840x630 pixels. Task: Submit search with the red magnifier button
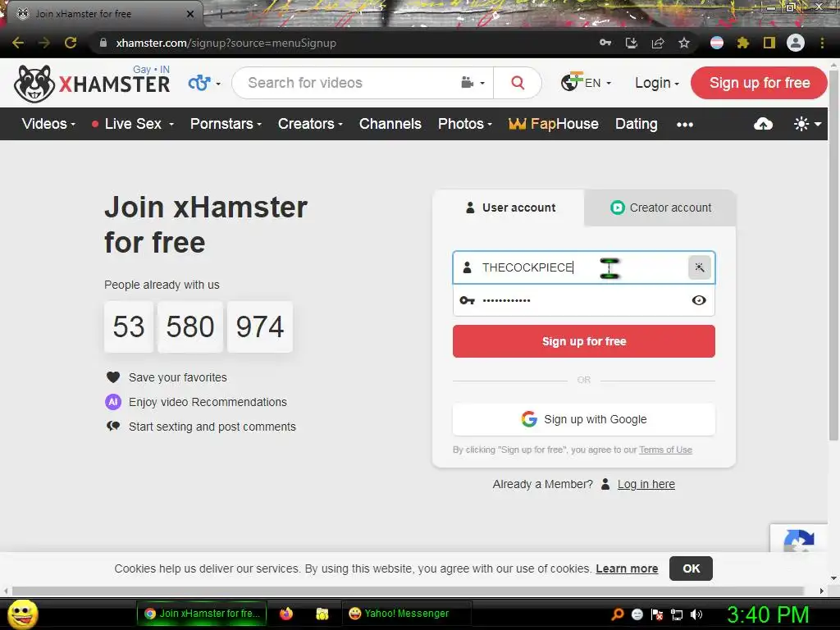[518, 83]
